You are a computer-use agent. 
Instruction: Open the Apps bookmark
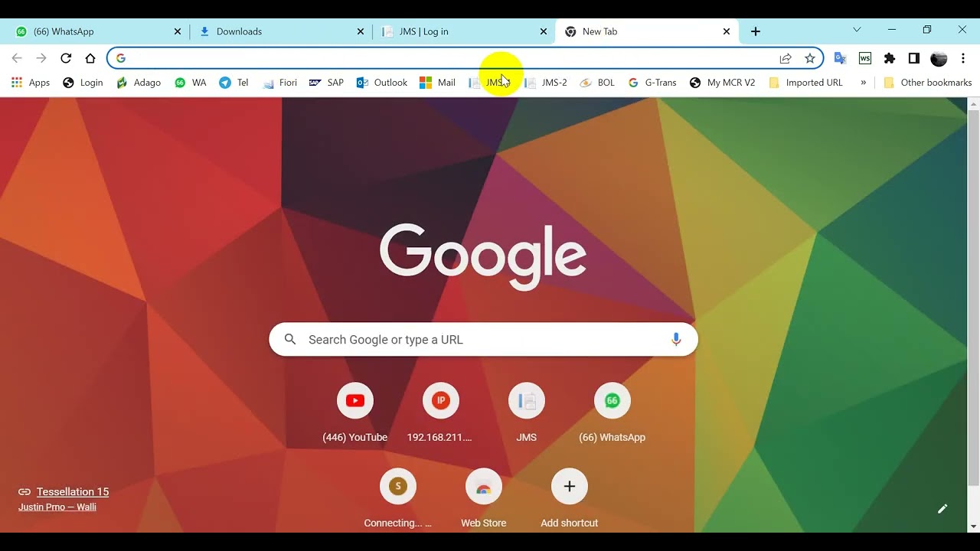point(31,83)
